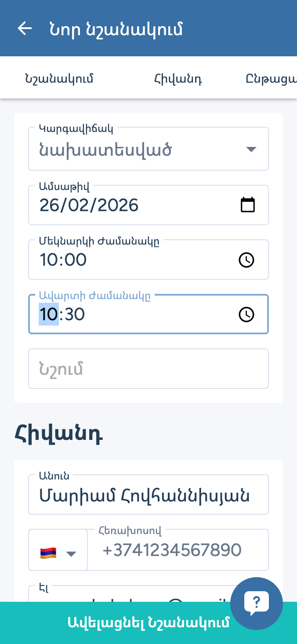Screen dimensions: 297x644
Task: Focus the Նշում note field
Action: click(148, 369)
